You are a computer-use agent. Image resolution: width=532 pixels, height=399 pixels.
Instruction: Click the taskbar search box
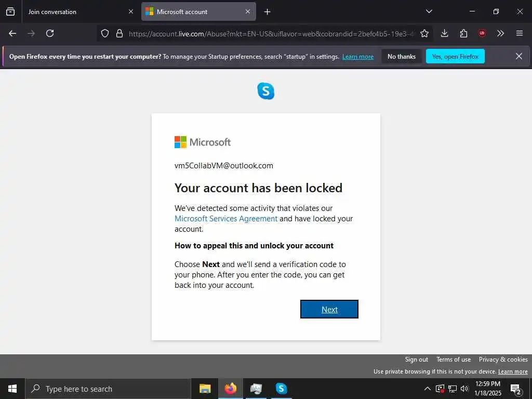pyautogui.click(x=108, y=389)
